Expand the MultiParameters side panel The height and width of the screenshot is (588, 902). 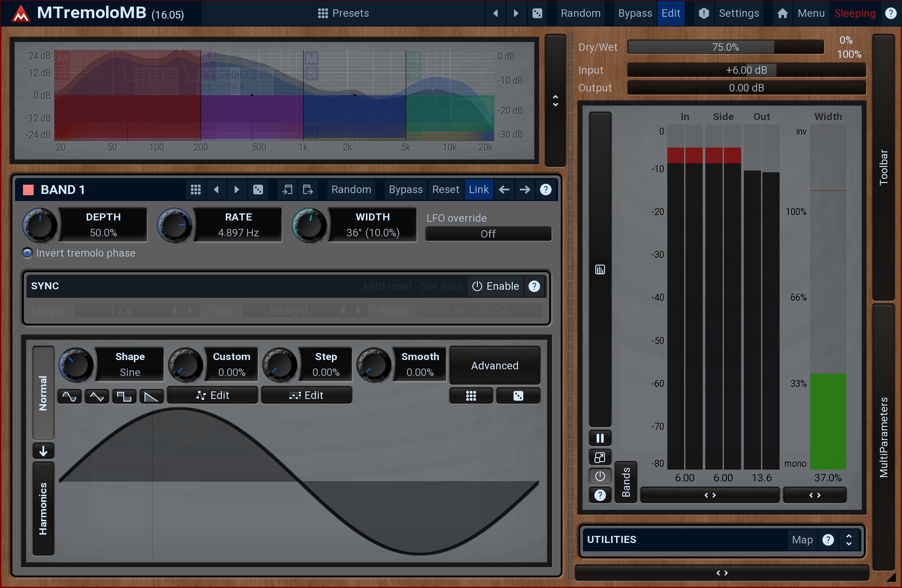click(883, 437)
